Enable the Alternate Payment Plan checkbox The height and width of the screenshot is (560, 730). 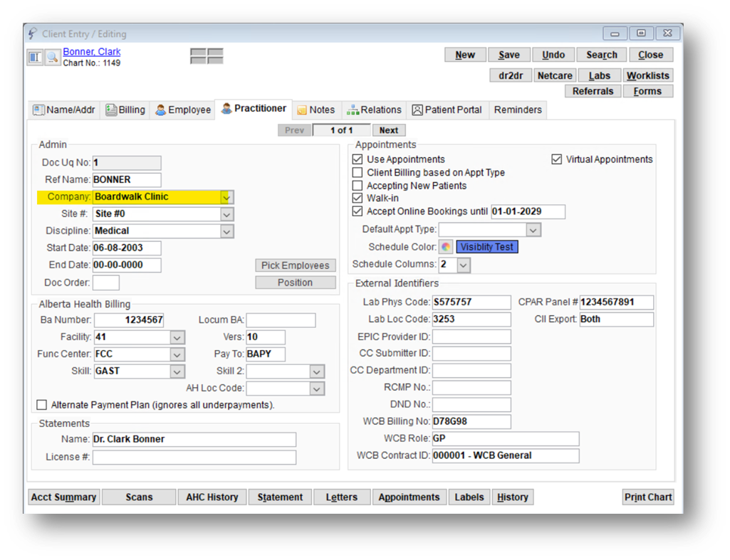pos(42,405)
